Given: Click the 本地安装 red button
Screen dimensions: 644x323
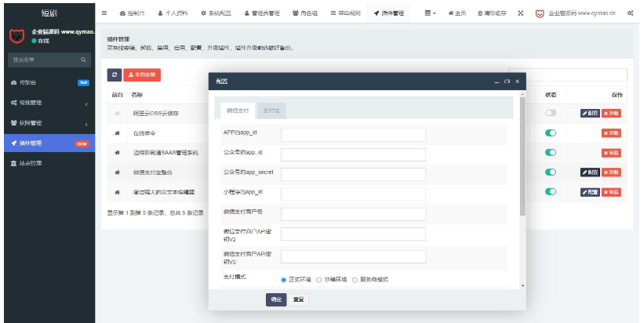Looking at the screenshot, I should [142, 74].
